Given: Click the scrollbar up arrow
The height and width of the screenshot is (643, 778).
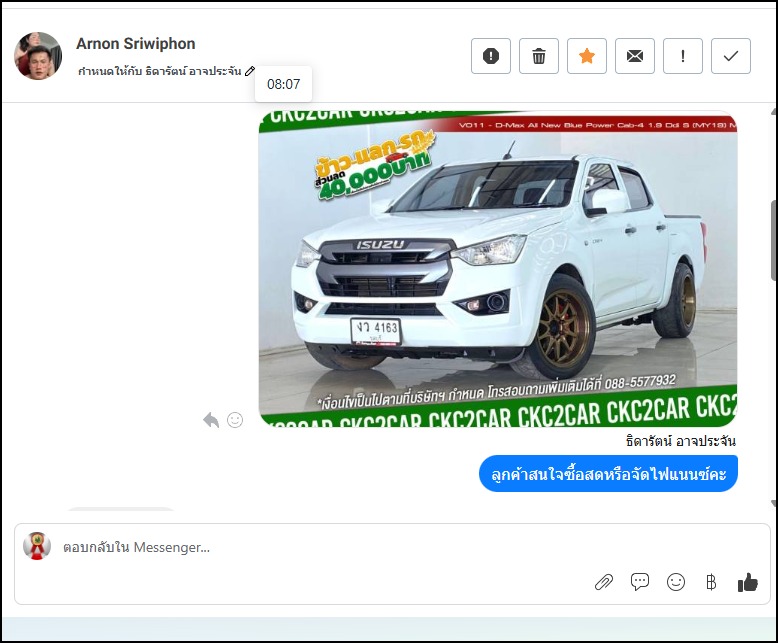Looking at the screenshot, I should click(x=775, y=112).
